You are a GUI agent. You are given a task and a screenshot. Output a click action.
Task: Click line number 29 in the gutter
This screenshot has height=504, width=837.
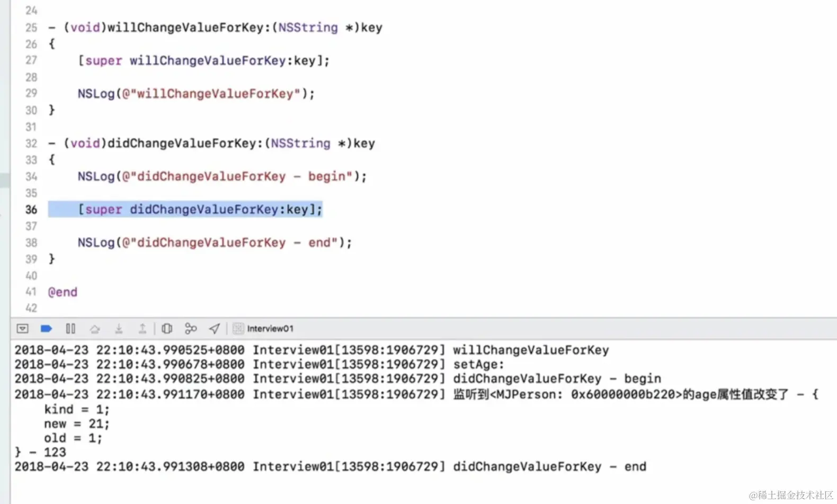coord(31,93)
